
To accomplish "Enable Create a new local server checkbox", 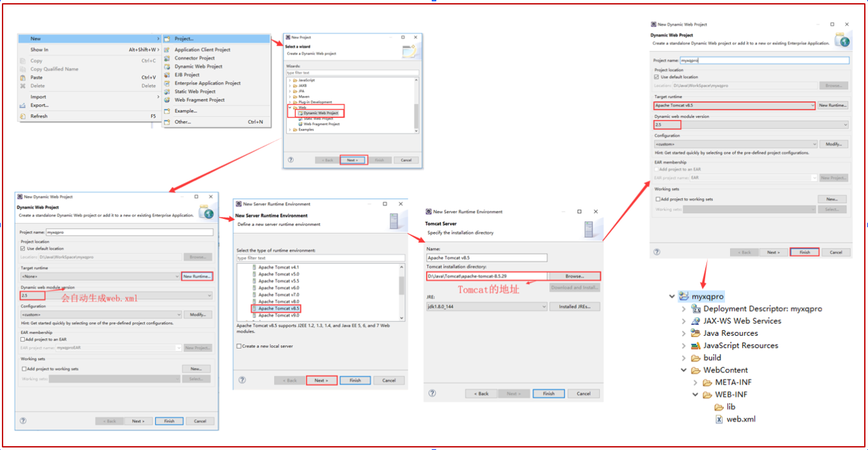I will click(239, 346).
